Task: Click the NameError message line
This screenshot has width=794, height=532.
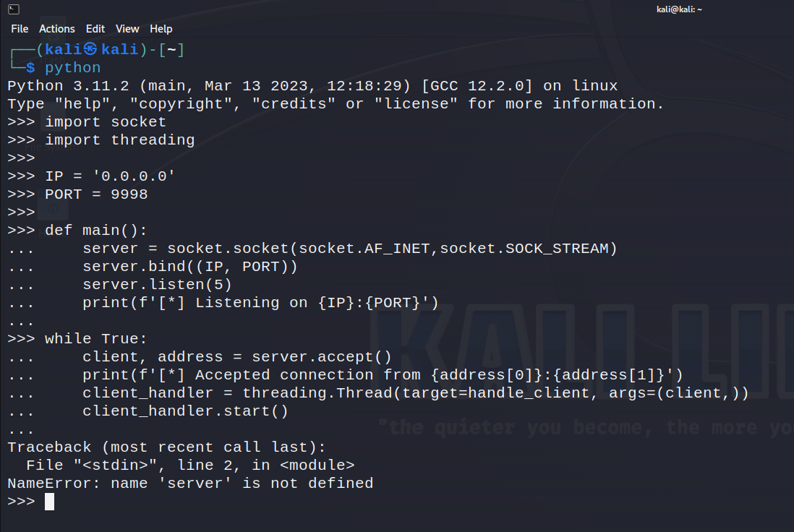Action: pos(190,484)
